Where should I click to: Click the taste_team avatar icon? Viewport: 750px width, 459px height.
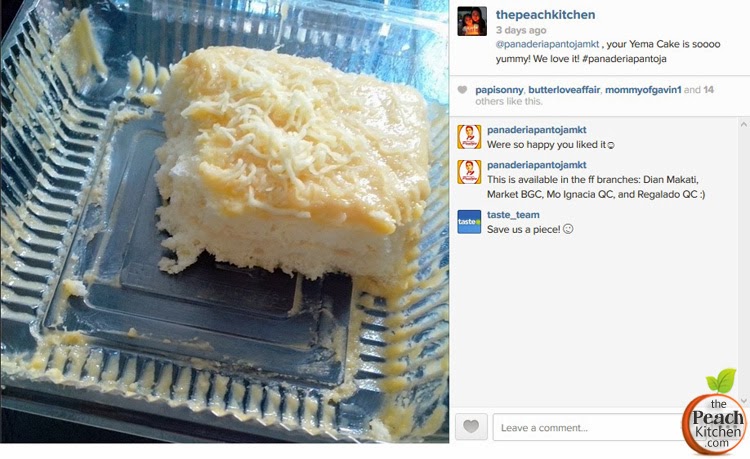(469, 222)
